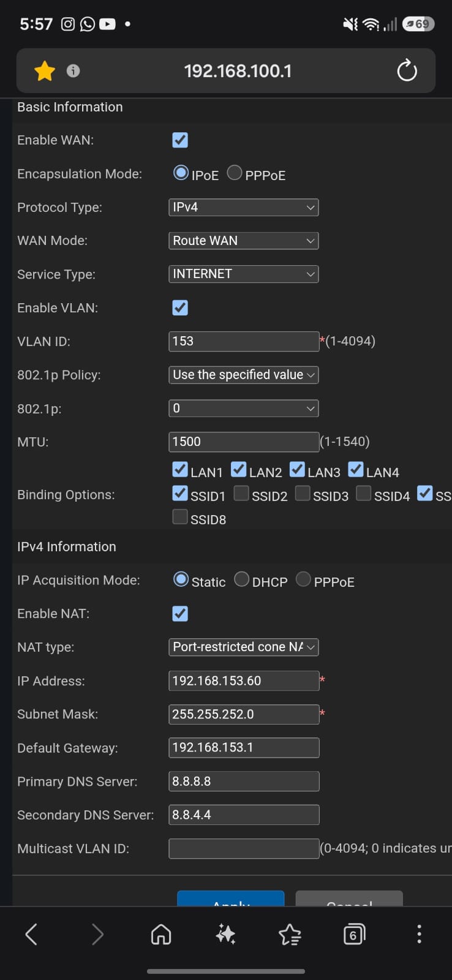Uncheck the Enable WAN checkbox
Viewport: 452px width, 980px height.
[180, 140]
